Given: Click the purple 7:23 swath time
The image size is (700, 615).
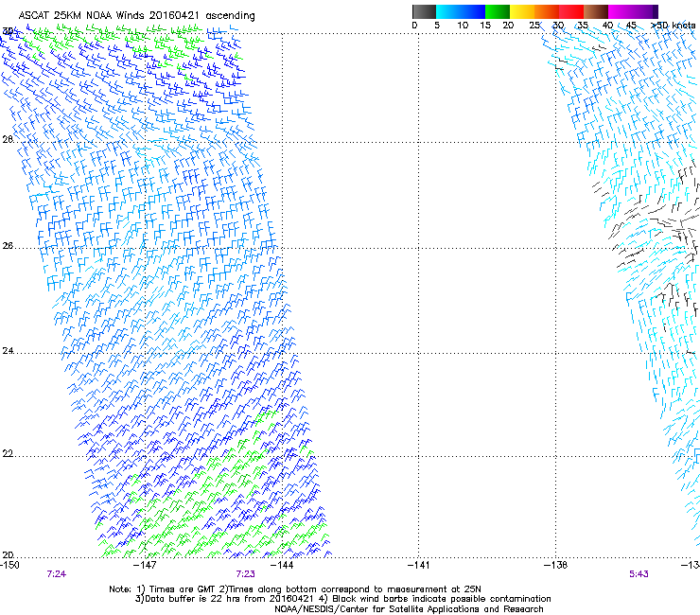Looking at the screenshot, I should (x=246, y=574).
